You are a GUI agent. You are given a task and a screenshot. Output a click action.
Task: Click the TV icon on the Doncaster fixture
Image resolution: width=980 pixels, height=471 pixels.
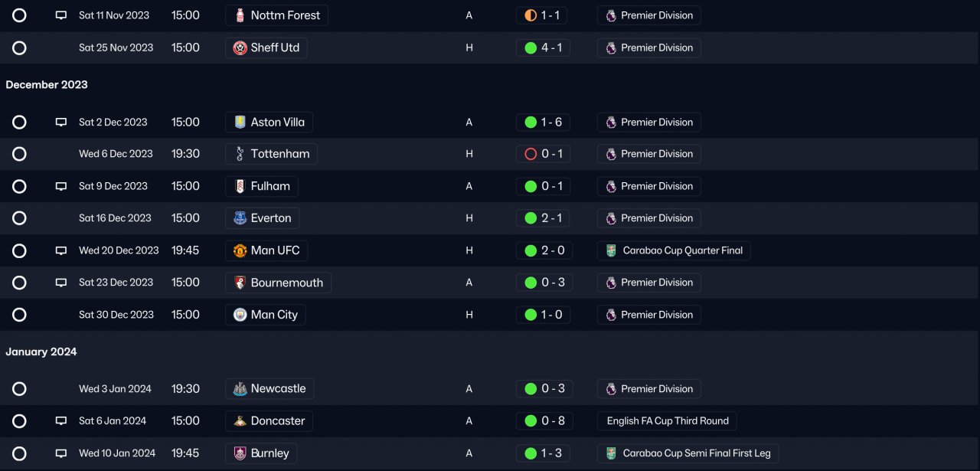[61, 421]
